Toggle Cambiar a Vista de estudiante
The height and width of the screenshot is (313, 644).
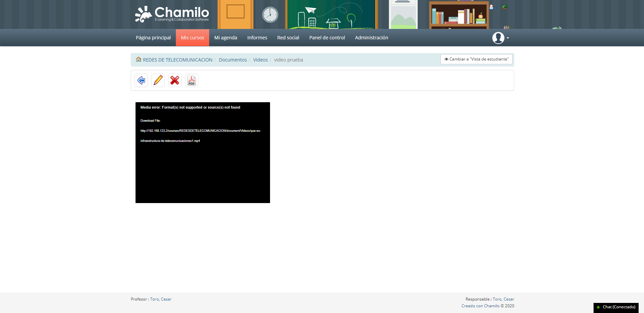click(x=476, y=59)
